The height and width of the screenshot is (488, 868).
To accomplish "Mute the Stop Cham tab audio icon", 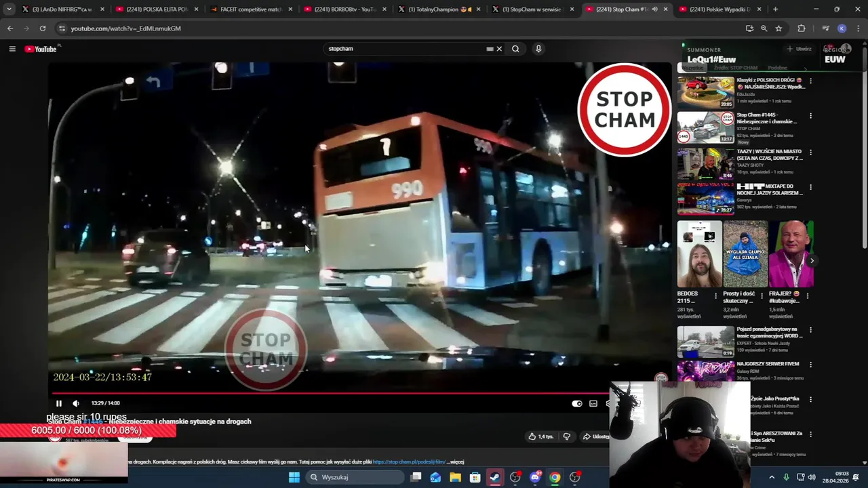I will 654,9.
